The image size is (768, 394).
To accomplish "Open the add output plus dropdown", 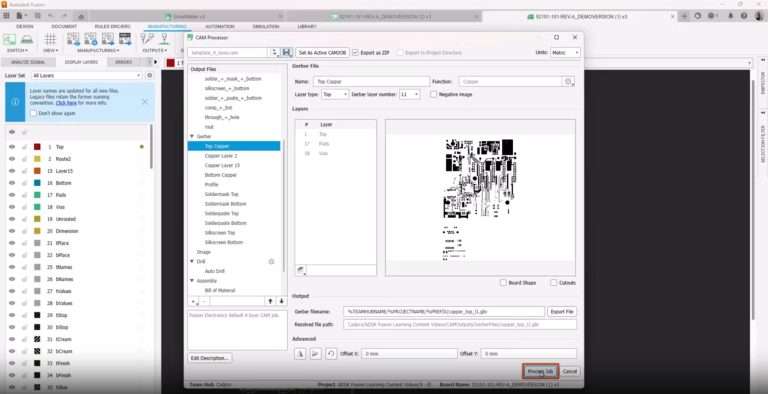I will click(194, 301).
